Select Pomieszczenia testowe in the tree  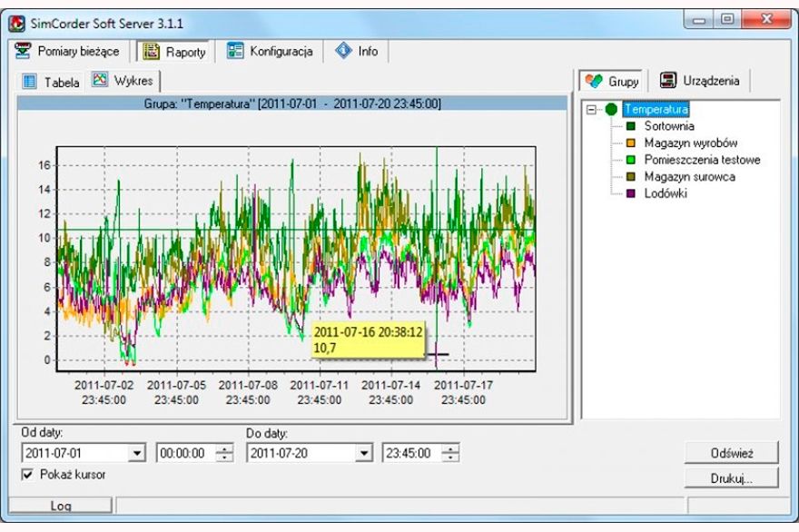tap(702, 160)
